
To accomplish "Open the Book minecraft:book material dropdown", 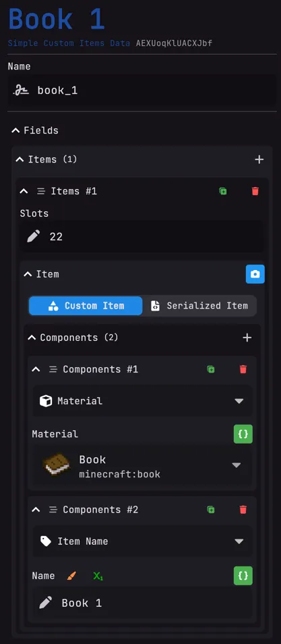I will (142, 466).
